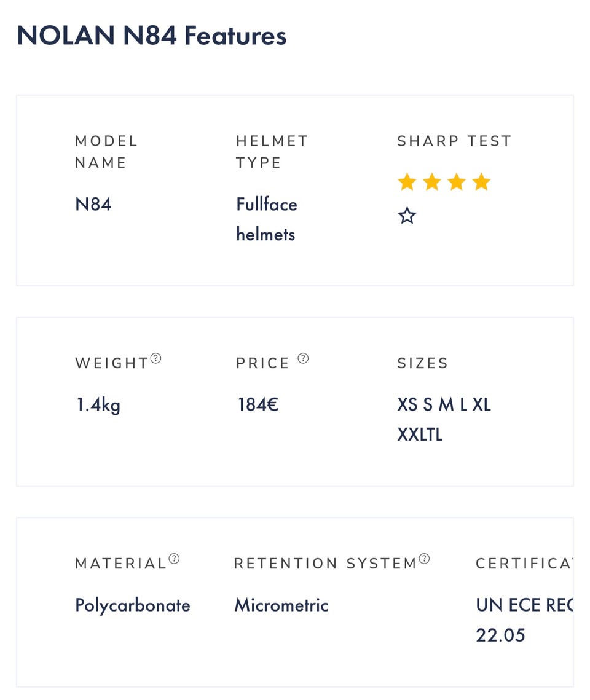Click the MODEL NAME label
590x700 pixels.
click(106, 152)
